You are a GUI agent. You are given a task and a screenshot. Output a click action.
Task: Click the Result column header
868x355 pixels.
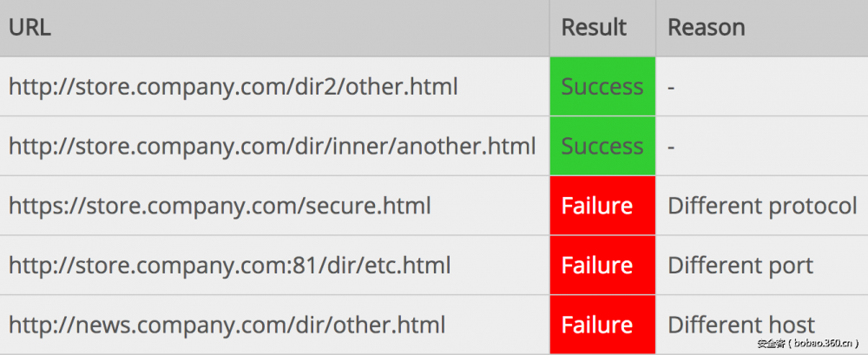point(594,28)
